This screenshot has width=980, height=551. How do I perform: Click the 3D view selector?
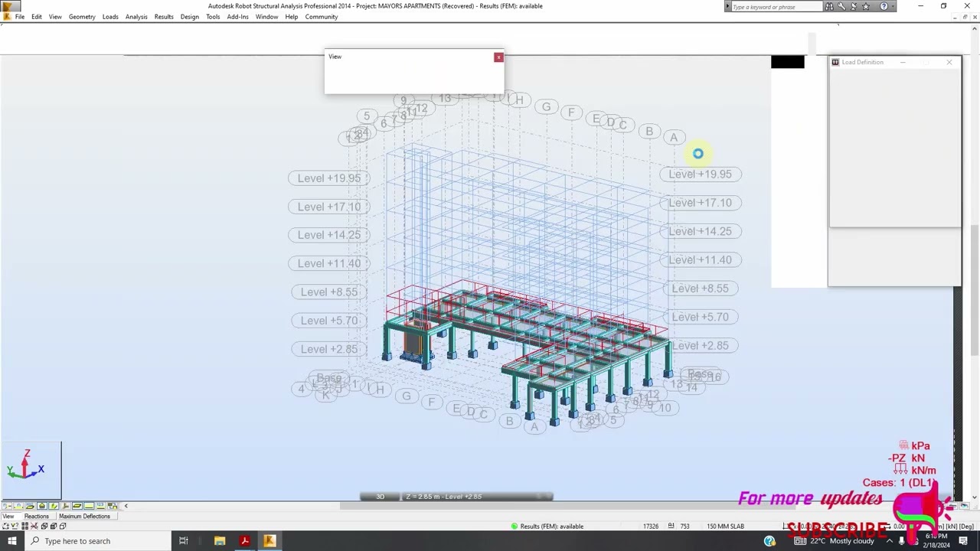coord(381,497)
